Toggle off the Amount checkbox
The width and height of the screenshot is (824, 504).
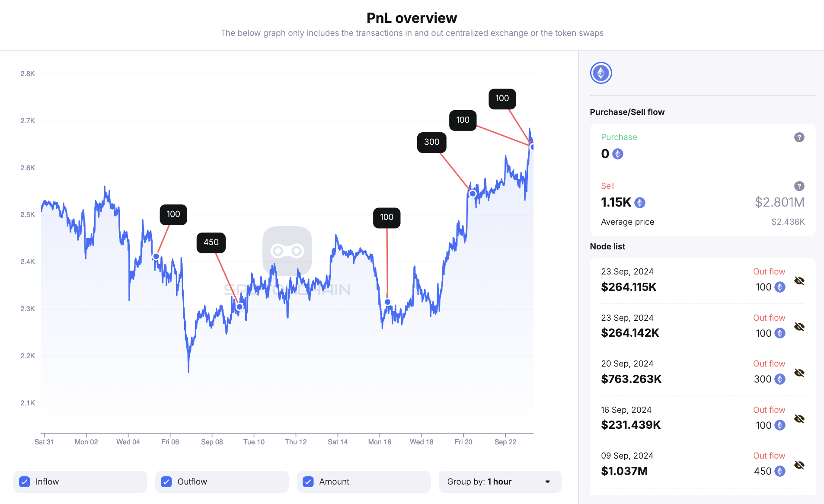click(x=308, y=481)
